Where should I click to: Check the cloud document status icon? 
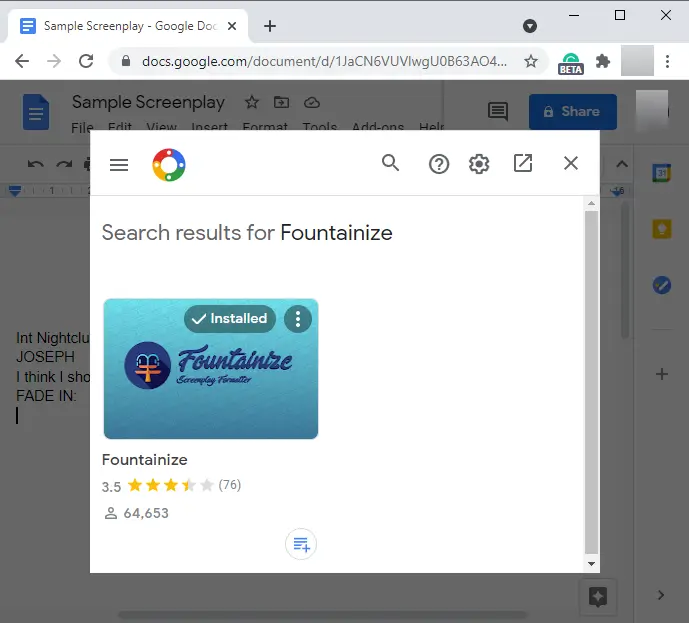tap(312, 102)
